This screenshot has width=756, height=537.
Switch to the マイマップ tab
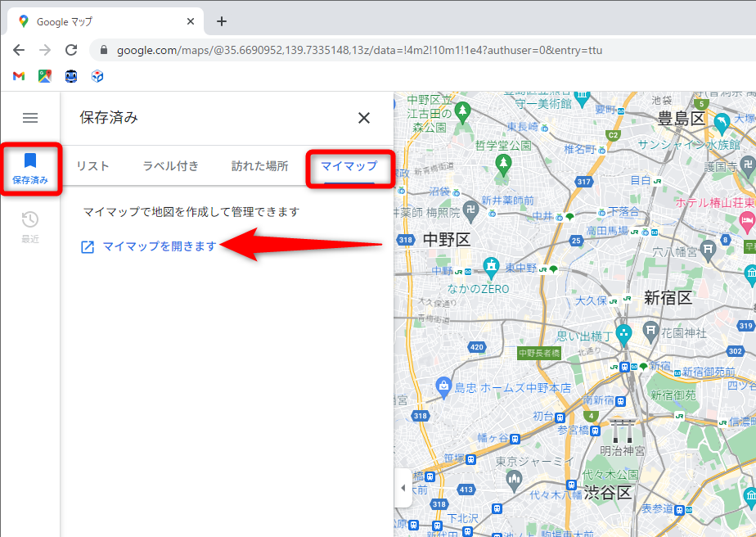(x=349, y=165)
